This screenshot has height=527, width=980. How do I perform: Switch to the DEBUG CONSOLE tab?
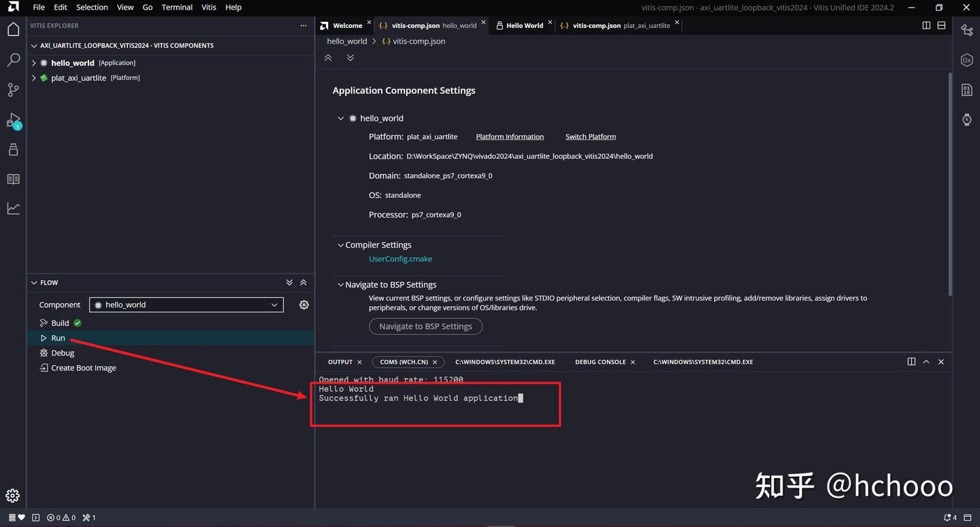click(x=600, y=362)
